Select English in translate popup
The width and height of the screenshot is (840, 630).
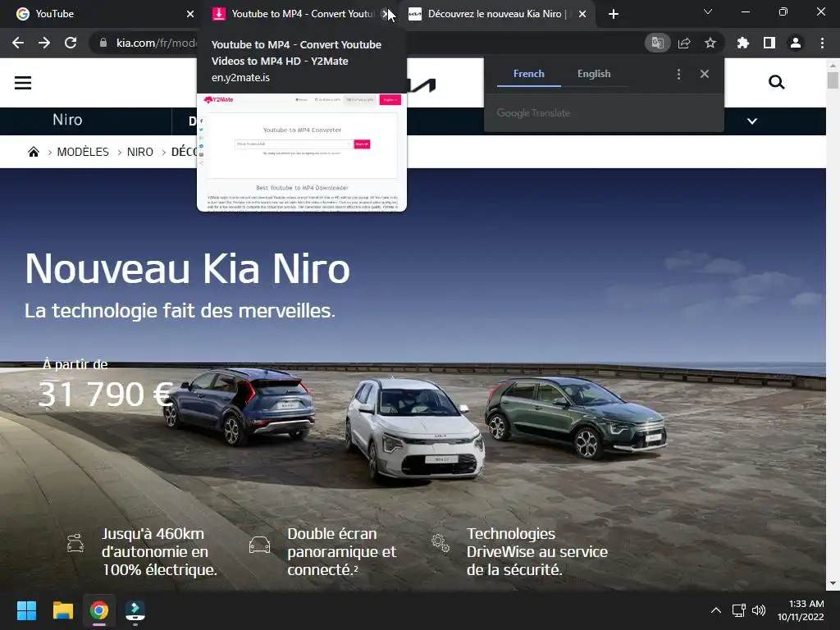tap(594, 74)
